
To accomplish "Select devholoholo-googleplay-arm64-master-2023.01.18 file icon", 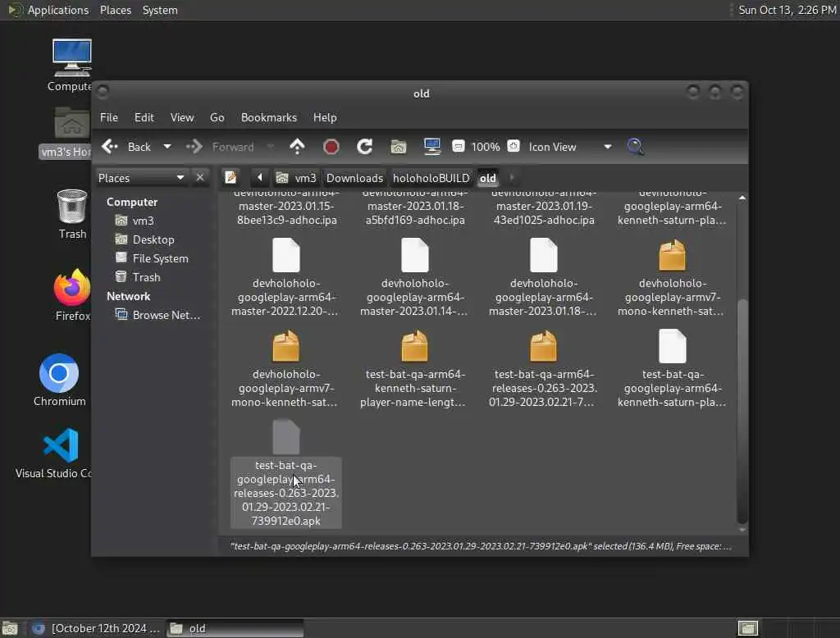I will coord(544,255).
